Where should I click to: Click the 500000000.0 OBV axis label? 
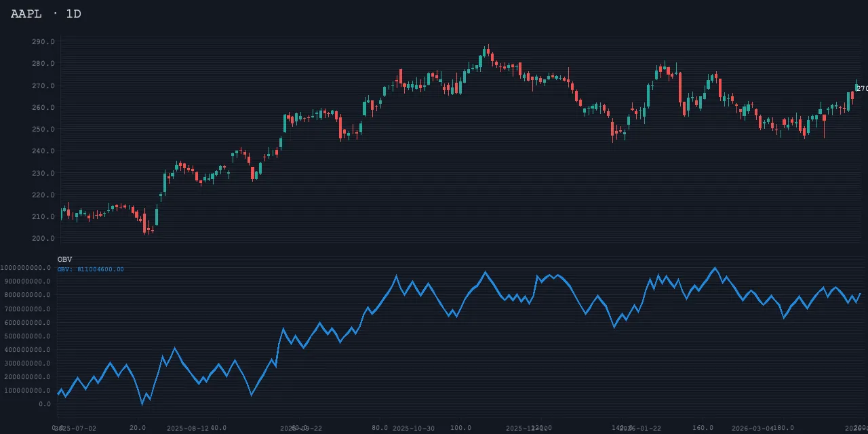pyautogui.click(x=26, y=336)
